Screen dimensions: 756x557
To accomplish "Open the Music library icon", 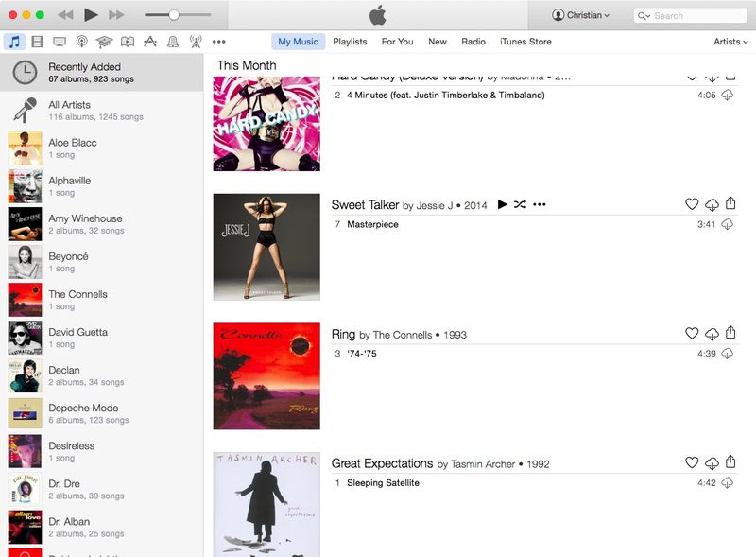I will [14, 42].
